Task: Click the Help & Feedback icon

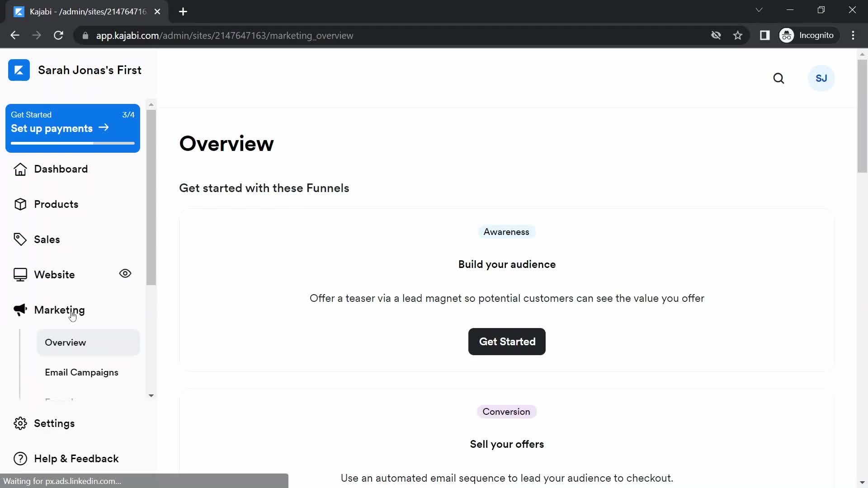Action: pyautogui.click(x=20, y=459)
